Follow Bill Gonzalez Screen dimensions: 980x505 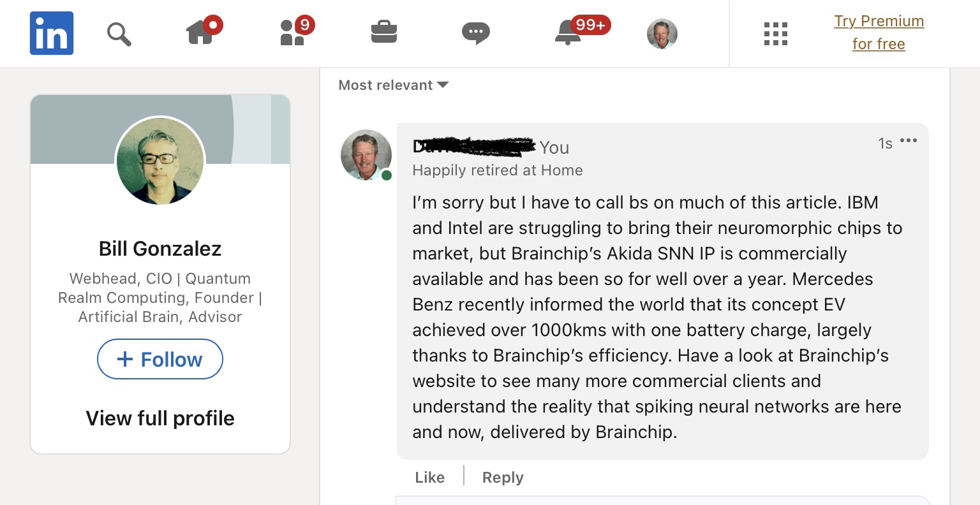coord(160,359)
